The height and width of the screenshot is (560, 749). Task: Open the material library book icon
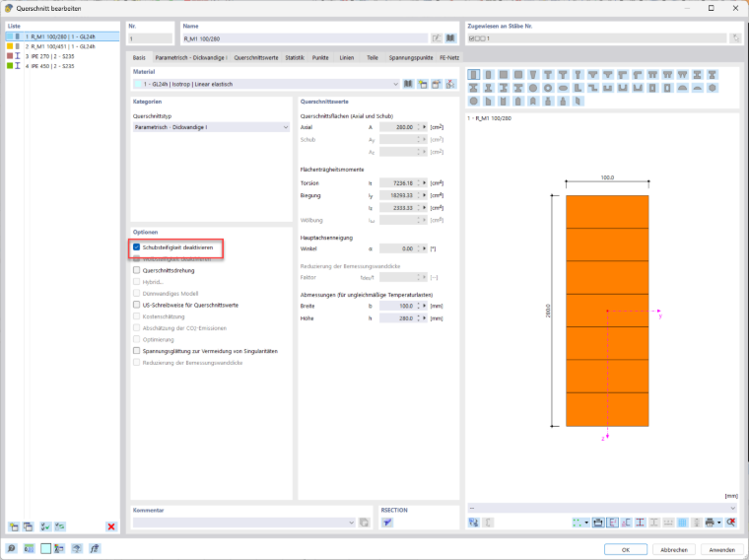[408, 84]
